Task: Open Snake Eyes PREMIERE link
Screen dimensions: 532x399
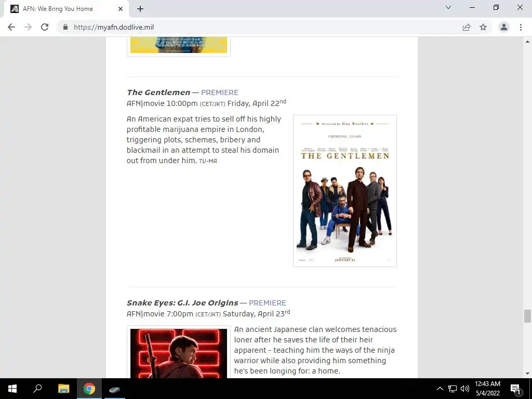Action: pos(268,303)
